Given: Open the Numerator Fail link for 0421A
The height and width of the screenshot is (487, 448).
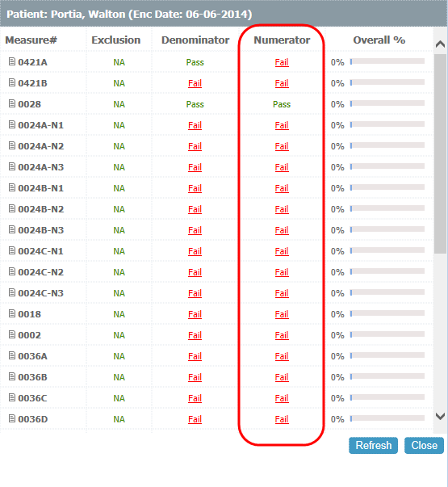Looking at the screenshot, I should tap(282, 62).
